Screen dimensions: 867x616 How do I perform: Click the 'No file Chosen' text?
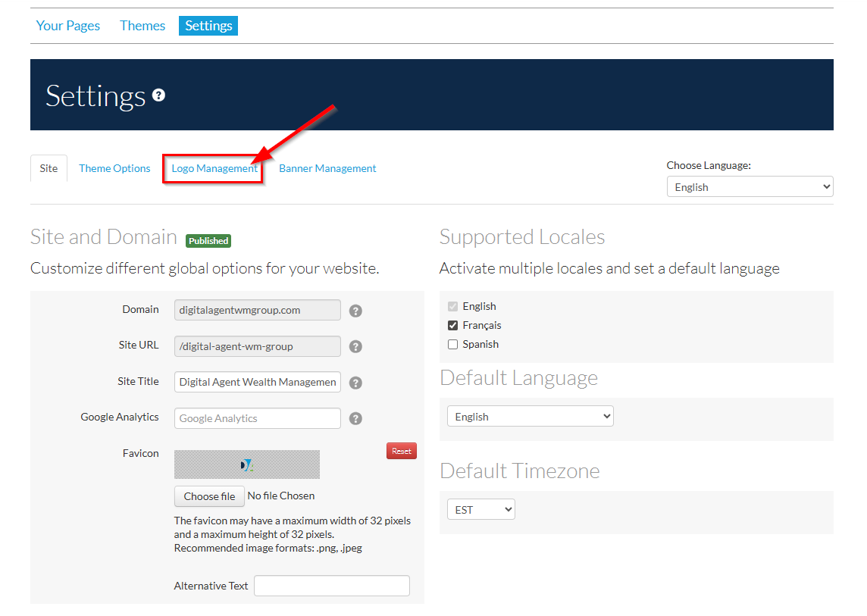281,496
